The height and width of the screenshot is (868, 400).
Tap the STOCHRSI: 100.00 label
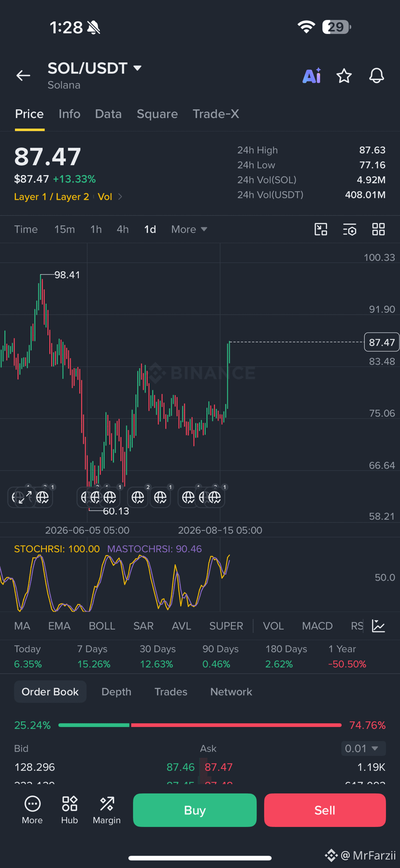[57, 549]
